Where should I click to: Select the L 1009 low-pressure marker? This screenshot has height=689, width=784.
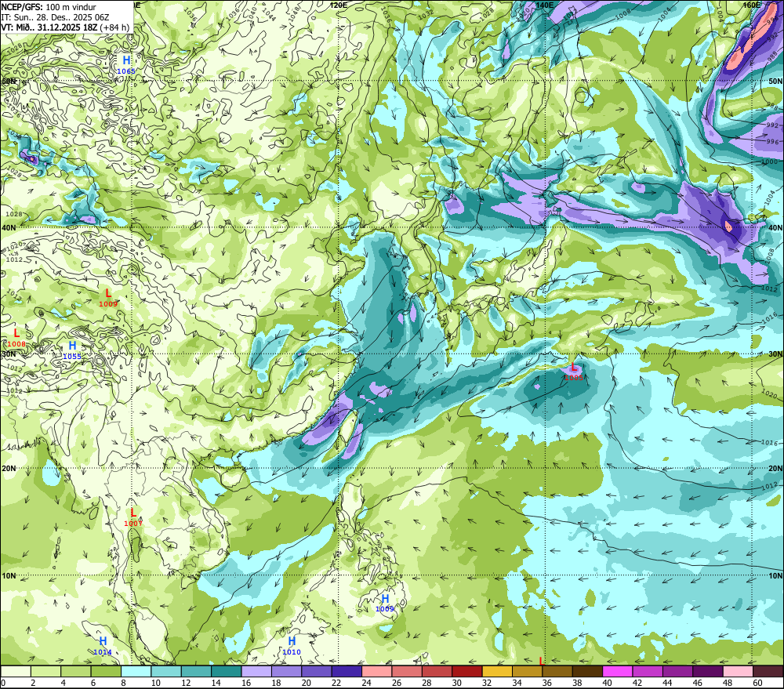[108, 298]
